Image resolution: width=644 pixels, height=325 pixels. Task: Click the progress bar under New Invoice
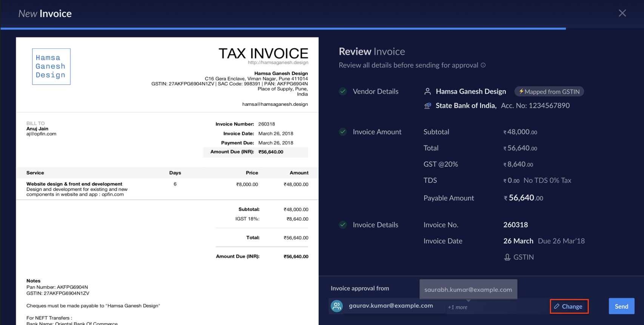pos(283,28)
